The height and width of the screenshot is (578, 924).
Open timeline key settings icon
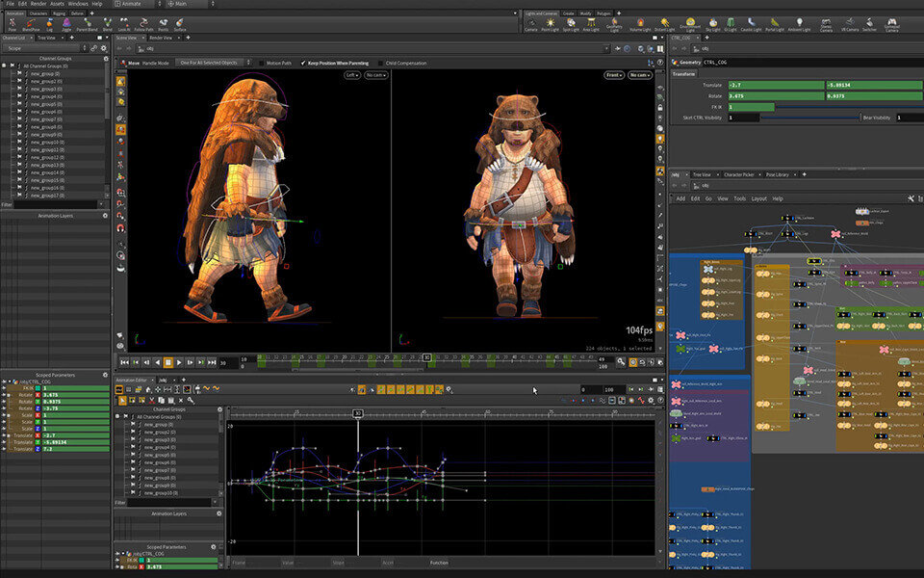(621, 361)
